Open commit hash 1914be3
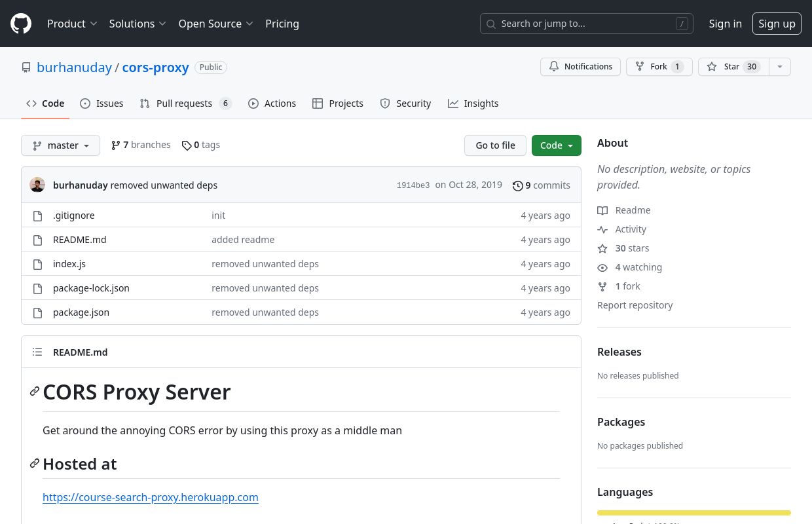Screen dimensions: 812x524 pos(413,185)
